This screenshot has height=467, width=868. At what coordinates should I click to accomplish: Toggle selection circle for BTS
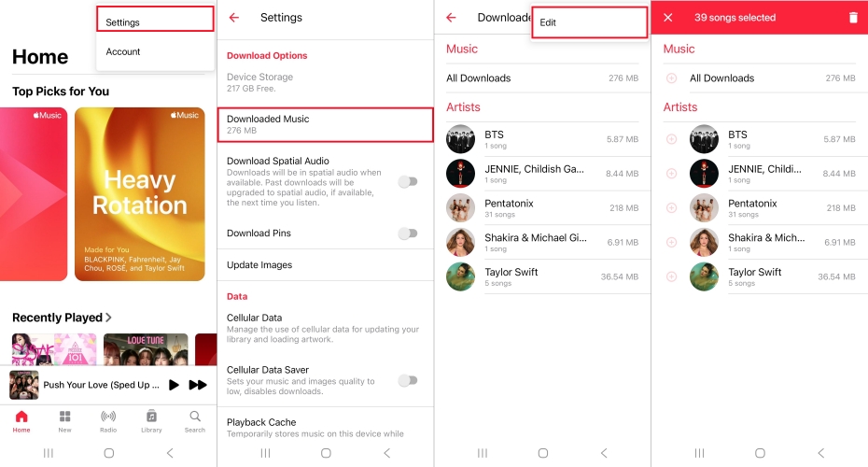(671, 139)
